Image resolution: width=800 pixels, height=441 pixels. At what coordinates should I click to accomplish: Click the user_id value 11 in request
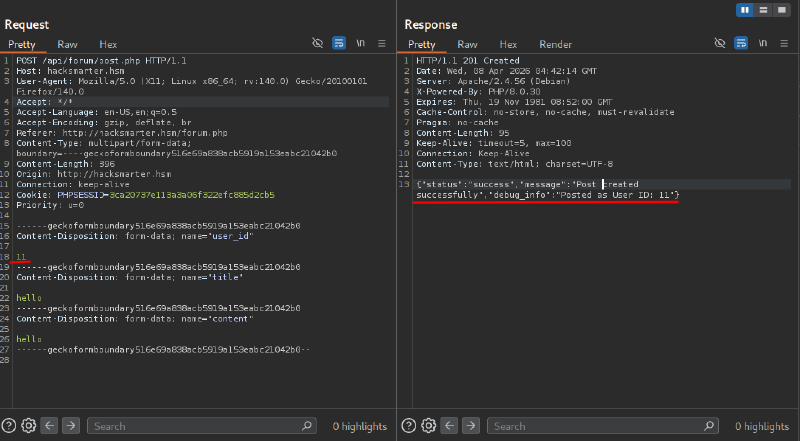click(x=21, y=257)
